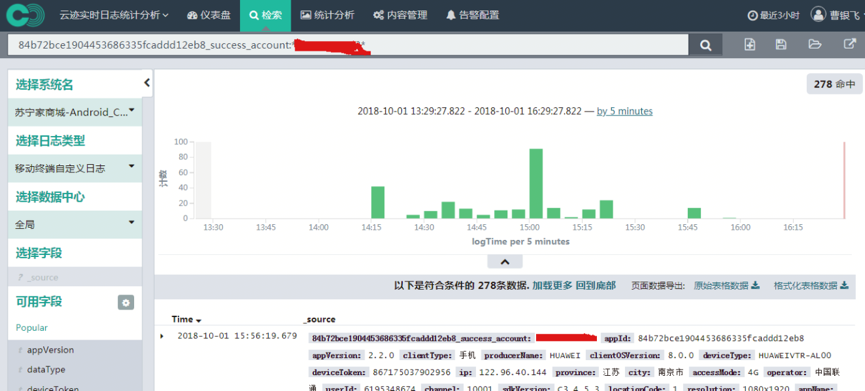
Task: Click the green CO logo
Action: click(x=25, y=15)
